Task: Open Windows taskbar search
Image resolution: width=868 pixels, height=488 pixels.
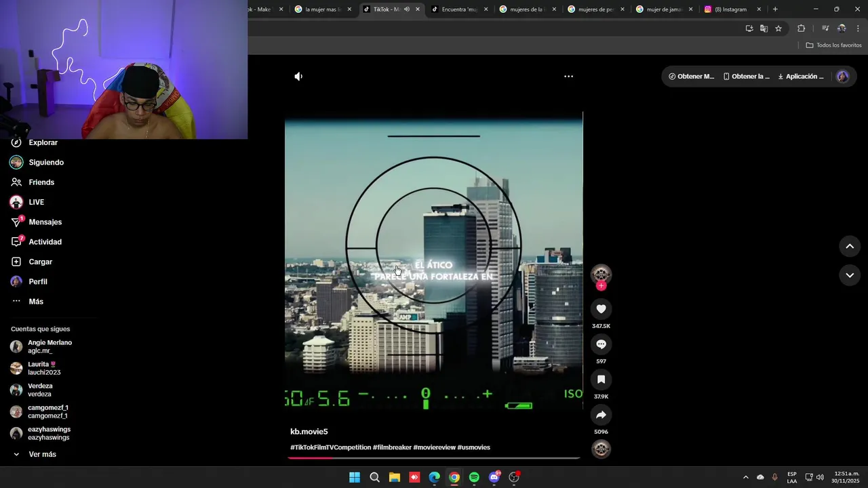Action: point(374,477)
